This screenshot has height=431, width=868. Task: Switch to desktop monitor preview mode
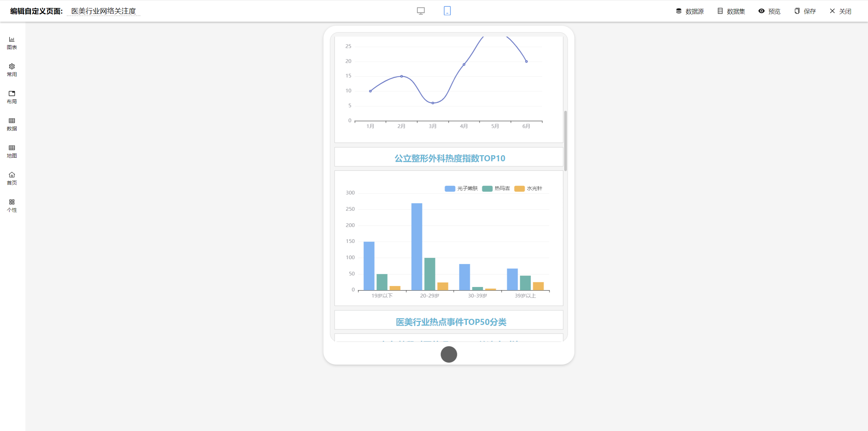[x=421, y=11]
